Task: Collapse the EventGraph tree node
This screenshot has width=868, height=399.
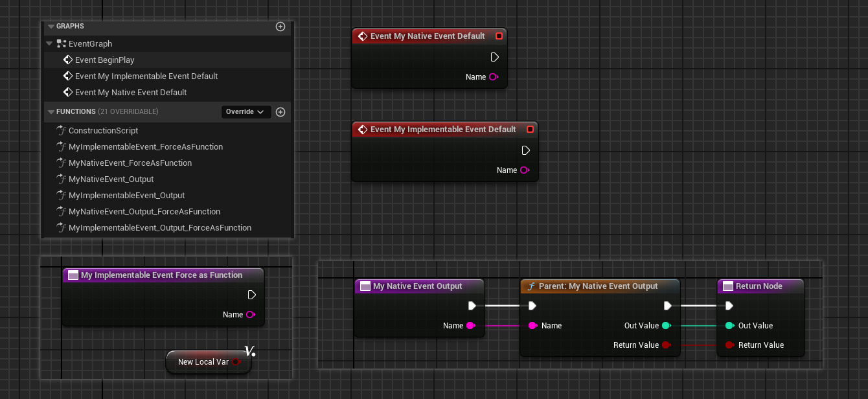Action: click(50, 44)
